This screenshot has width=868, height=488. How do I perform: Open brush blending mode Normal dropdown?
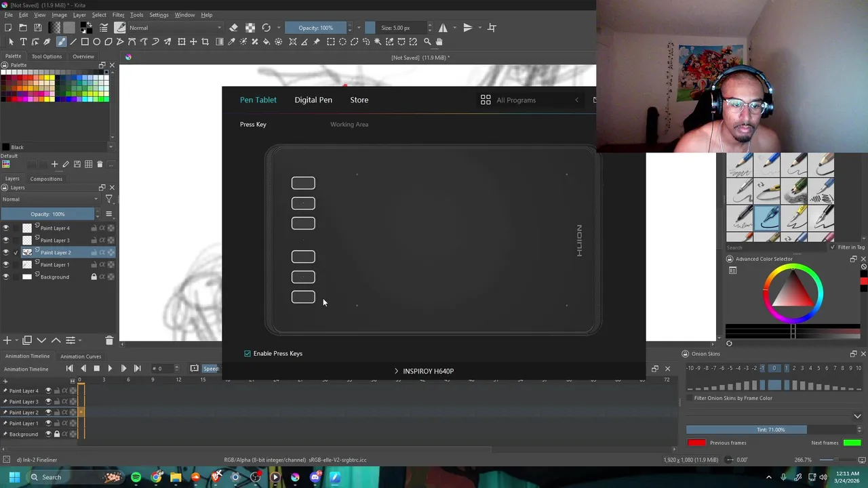click(175, 28)
